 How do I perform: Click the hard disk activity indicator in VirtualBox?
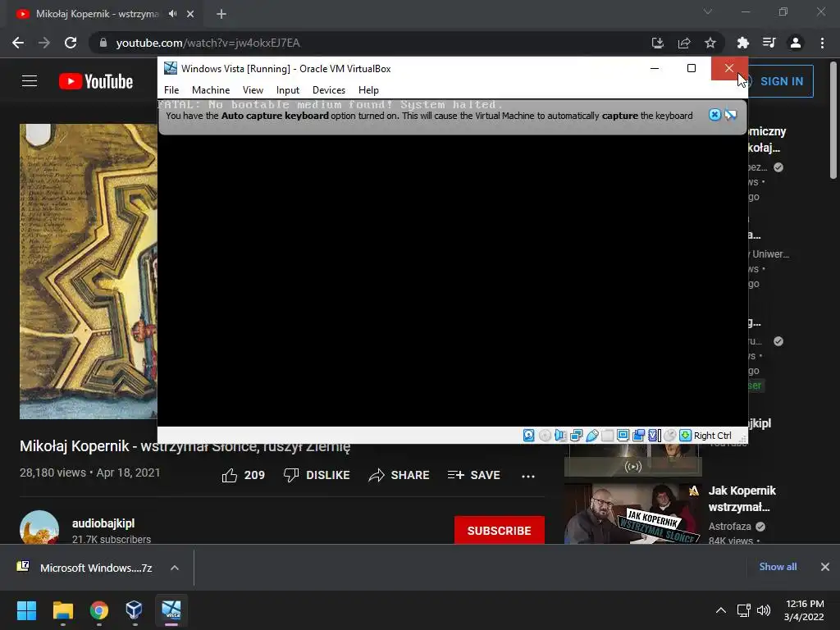coord(529,436)
